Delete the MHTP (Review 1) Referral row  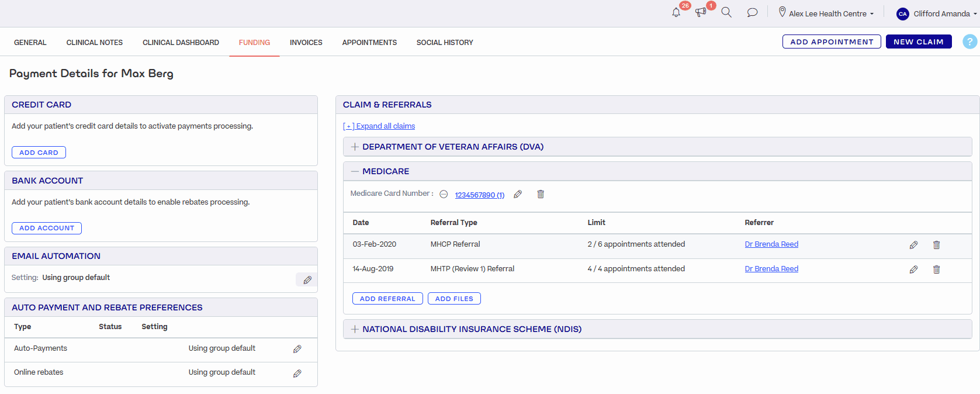click(x=936, y=269)
